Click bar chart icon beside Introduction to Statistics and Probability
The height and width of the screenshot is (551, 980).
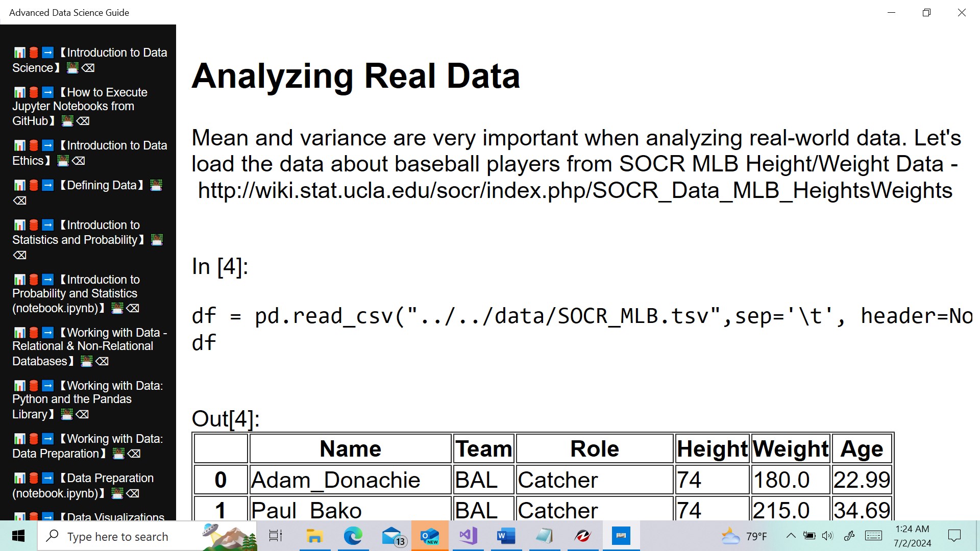[19, 225]
